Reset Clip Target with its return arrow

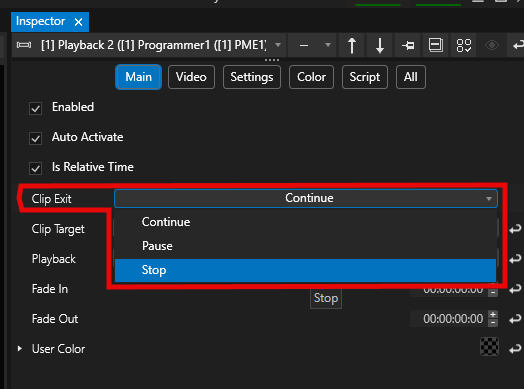[515, 229]
